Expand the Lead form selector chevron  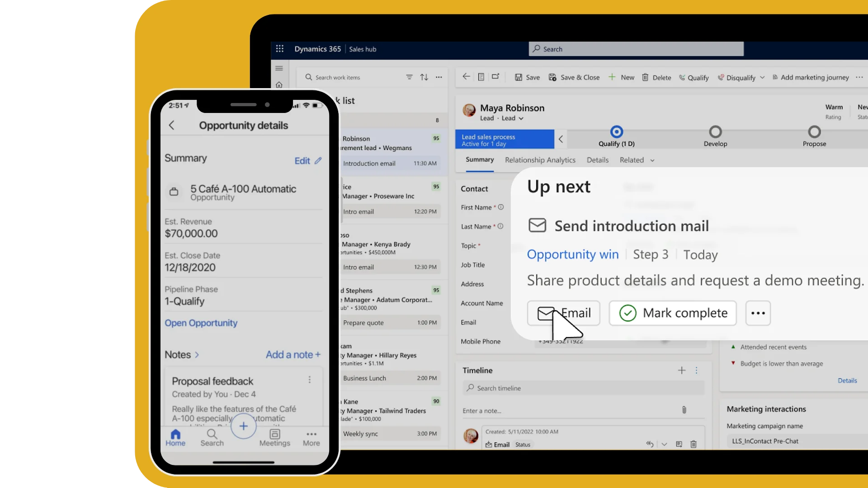pyautogui.click(x=521, y=118)
